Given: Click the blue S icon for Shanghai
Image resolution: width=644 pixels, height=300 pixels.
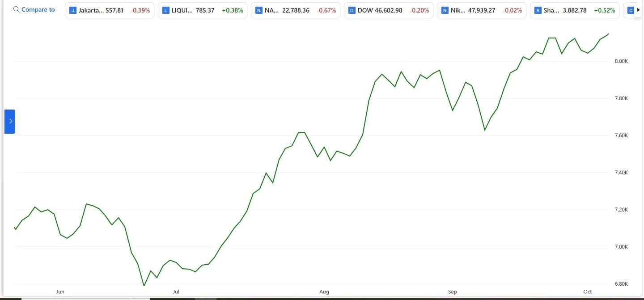Looking at the screenshot, I should tap(538, 10).
